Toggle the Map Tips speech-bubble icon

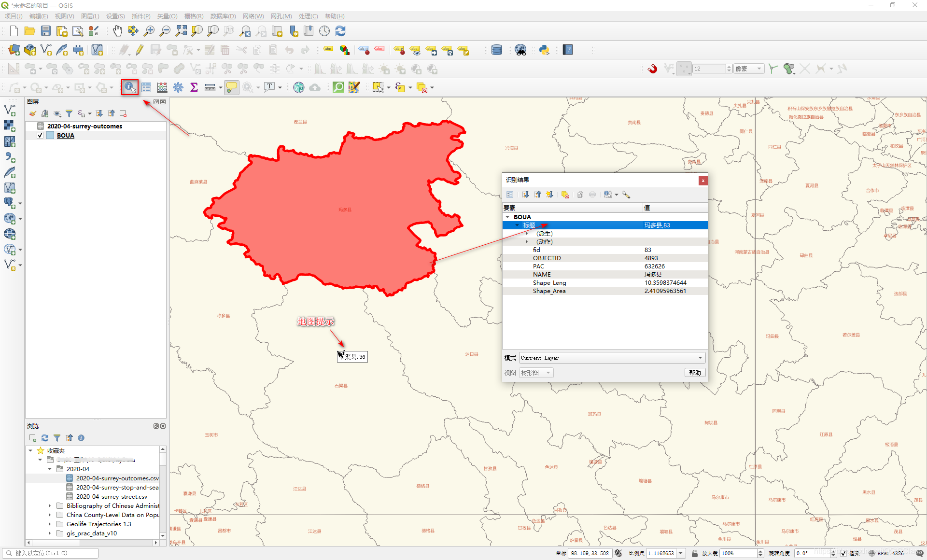(x=232, y=87)
